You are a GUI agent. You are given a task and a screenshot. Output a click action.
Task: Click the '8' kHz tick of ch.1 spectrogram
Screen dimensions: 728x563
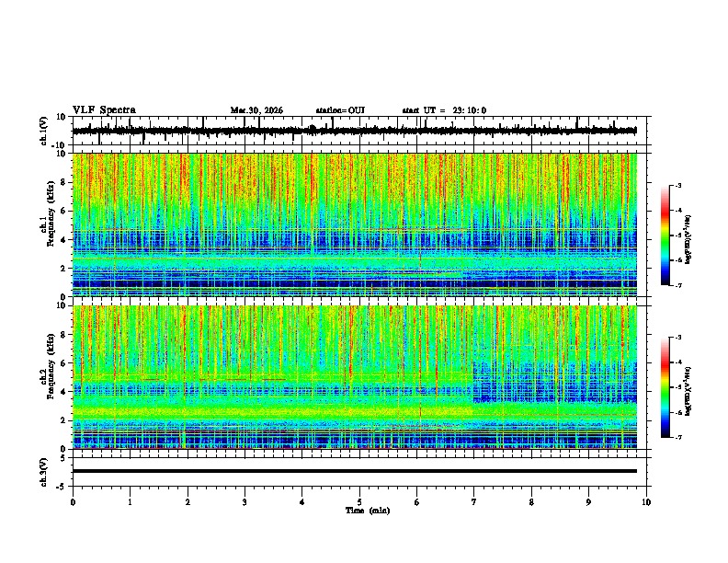64,182
